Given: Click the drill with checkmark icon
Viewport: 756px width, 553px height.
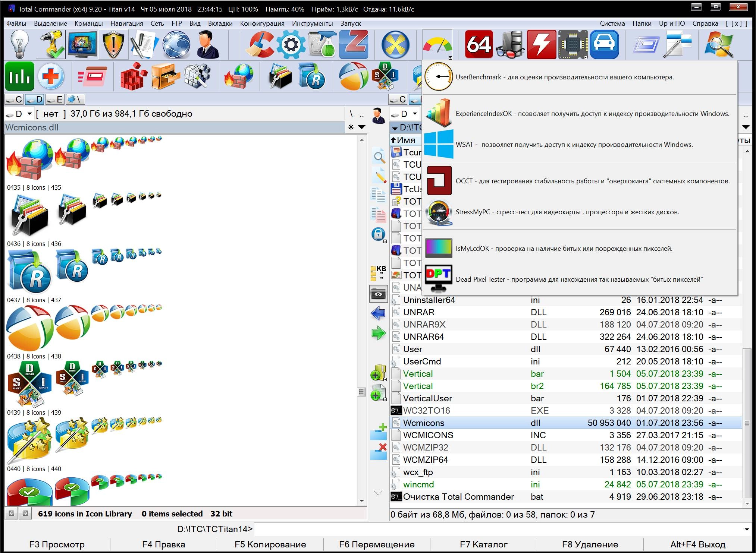Looking at the screenshot, I should tap(50, 45).
